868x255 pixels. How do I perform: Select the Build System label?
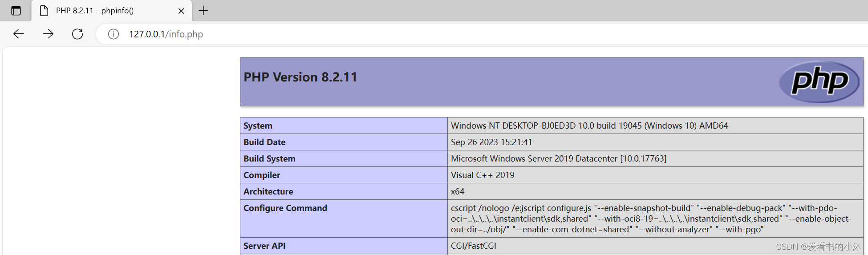pyautogui.click(x=269, y=159)
